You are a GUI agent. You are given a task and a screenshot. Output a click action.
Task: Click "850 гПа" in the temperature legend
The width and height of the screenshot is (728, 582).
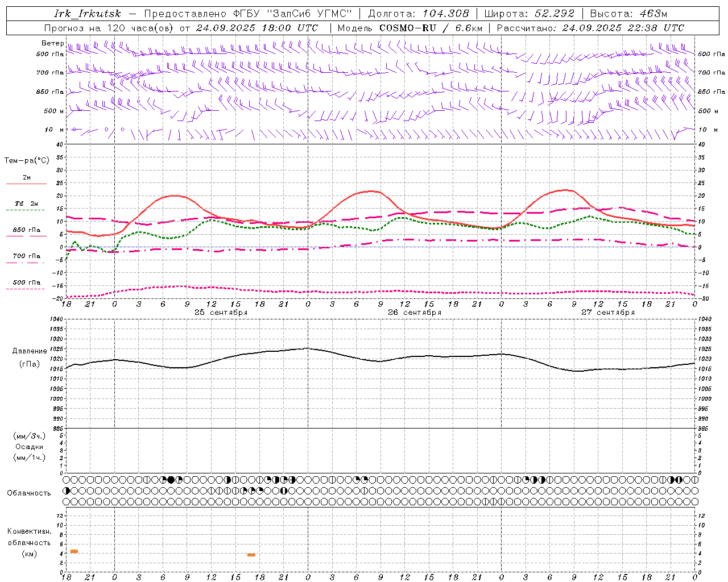27,230
